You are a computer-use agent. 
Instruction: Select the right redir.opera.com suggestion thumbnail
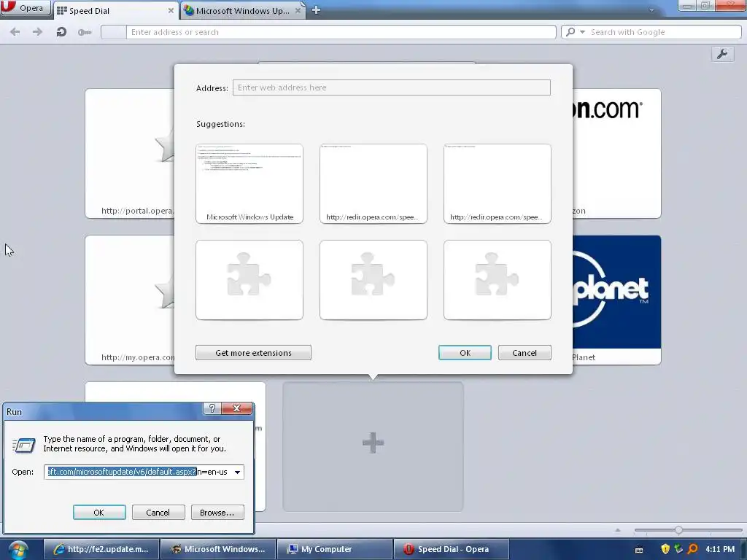[x=498, y=183]
